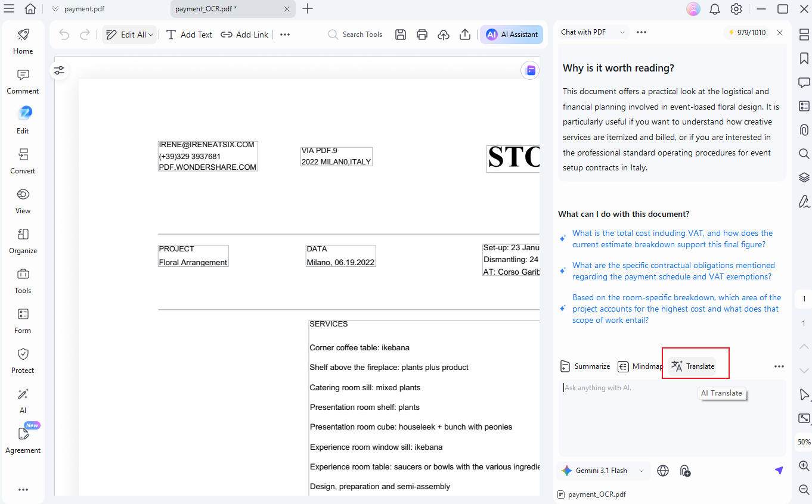
Task: Click the Translate button
Action: tap(693, 366)
